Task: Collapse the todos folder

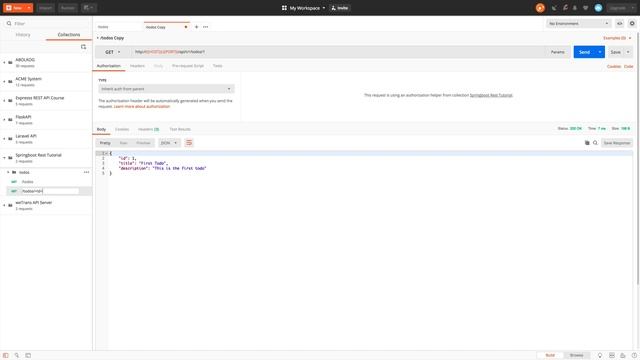Action: [8, 172]
